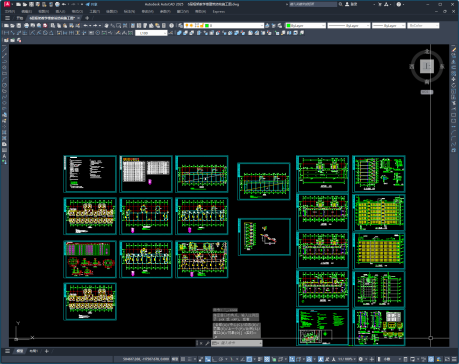The width and height of the screenshot is (459, 364).
Task: Select the Circle draw tool
Action: (x=4, y=85)
